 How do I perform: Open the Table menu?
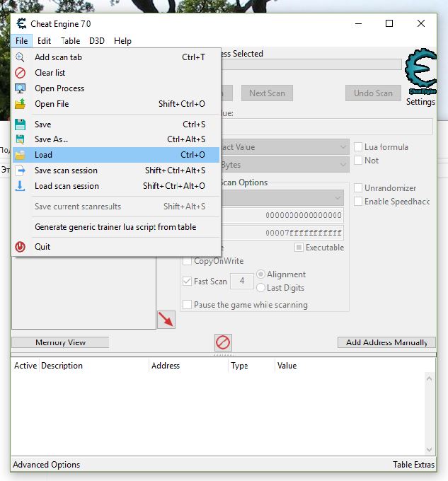pos(70,41)
